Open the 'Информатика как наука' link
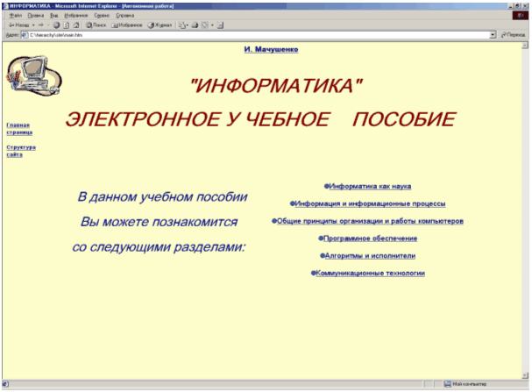Image resolution: width=532 pixels, height=392 pixels. point(369,186)
